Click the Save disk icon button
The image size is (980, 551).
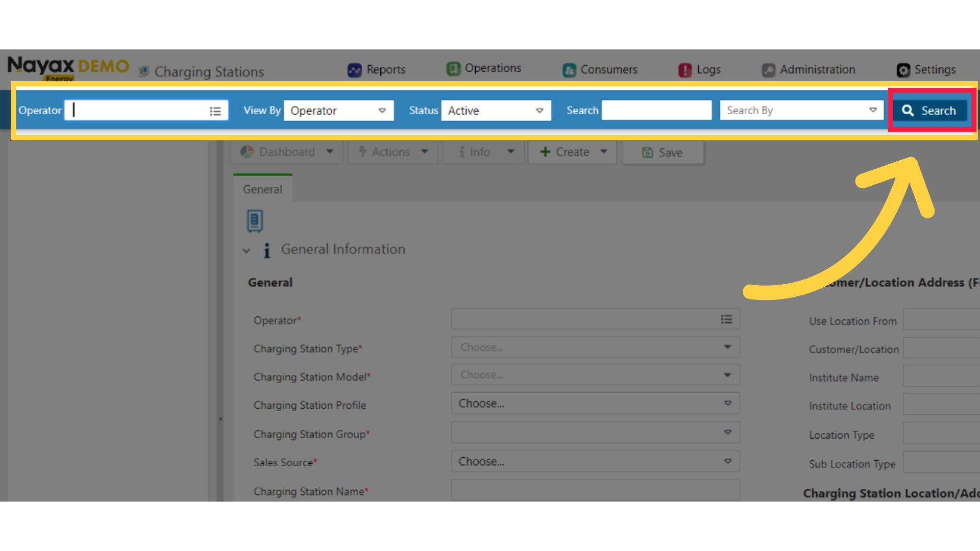coord(663,153)
